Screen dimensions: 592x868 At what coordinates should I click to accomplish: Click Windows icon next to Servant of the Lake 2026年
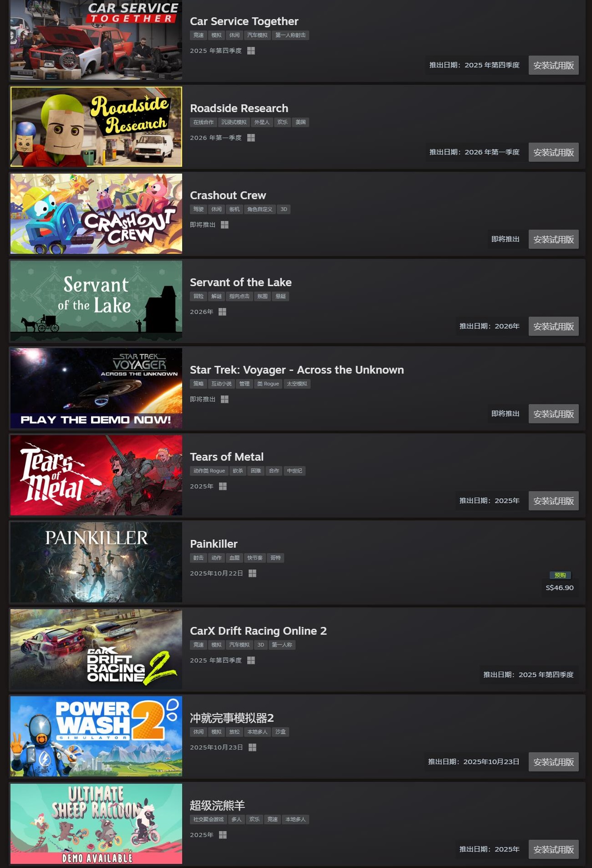coord(222,312)
